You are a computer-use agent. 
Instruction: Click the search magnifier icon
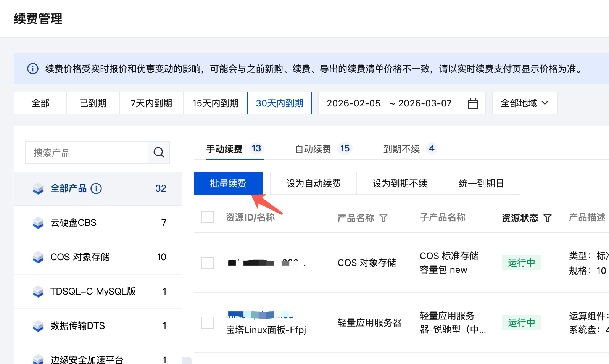click(159, 153)
